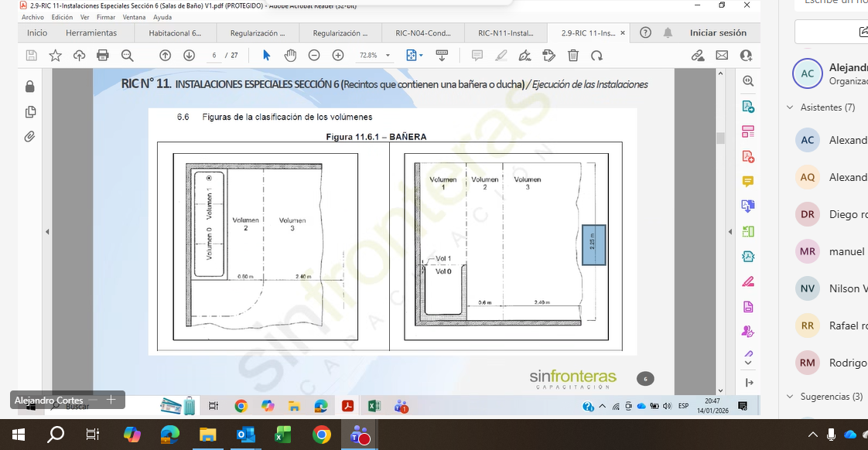Expand the Sugerencias (3) section
The height and width of the screenshot is (450, 868).
click(x=790, y=397)
